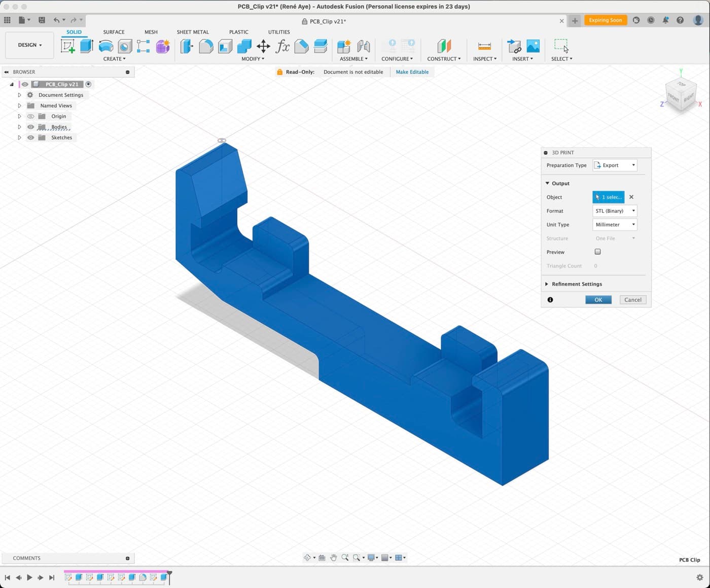Pick the Create Form purple icon

tap(163, 46)
